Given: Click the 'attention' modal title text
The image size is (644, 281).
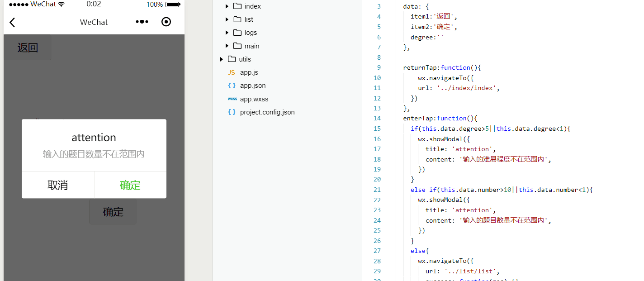Looking at the screenshot, I should click(94, 138).
